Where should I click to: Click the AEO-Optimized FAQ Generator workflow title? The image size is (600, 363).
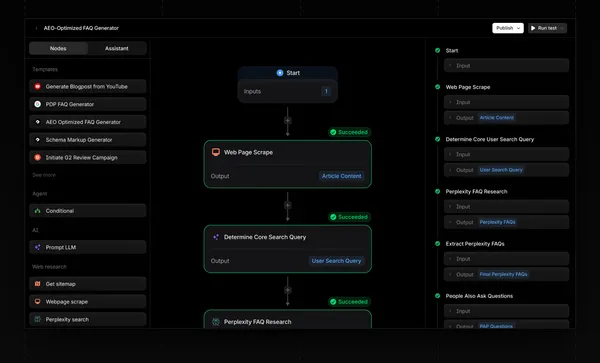(81, 28)
